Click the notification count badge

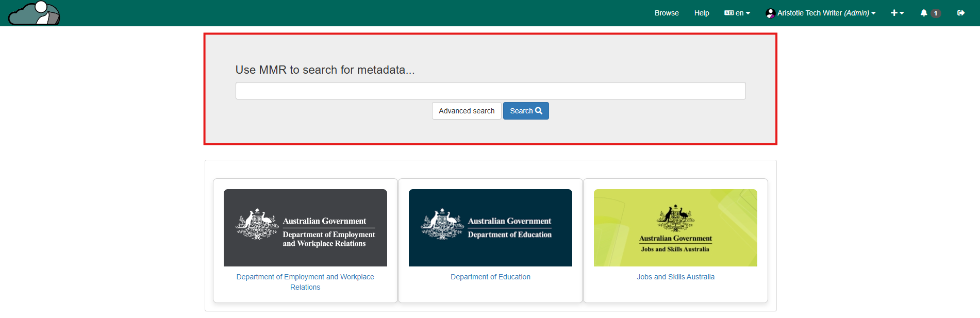click(x=935, y=13)
